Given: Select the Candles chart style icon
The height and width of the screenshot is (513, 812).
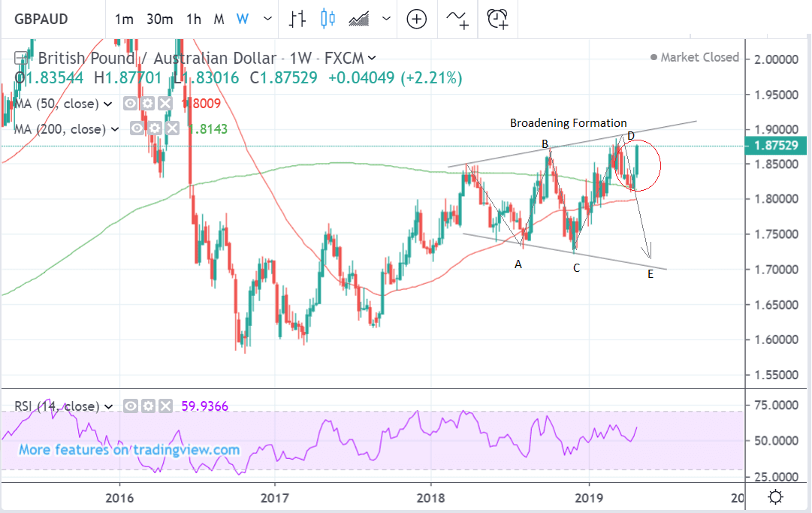Looking at the screenshot, I should (328, 19).
